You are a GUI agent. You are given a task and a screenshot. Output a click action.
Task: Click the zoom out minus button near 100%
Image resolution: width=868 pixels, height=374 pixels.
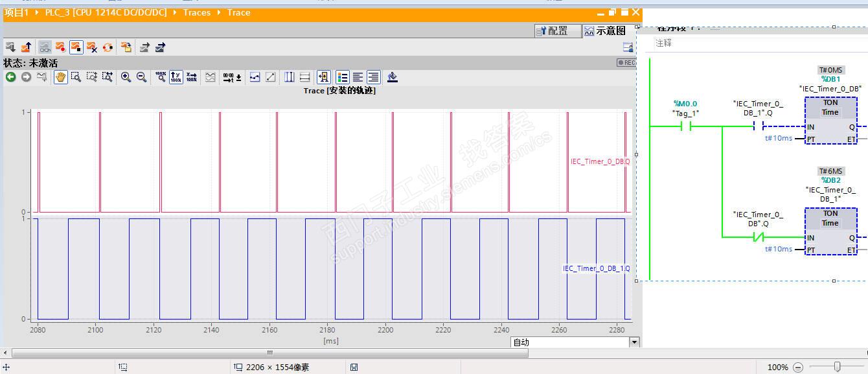[x=798, y=367]
